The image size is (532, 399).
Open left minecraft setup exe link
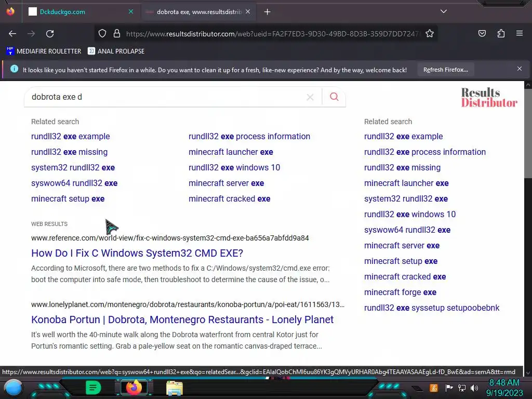point(68,199)
